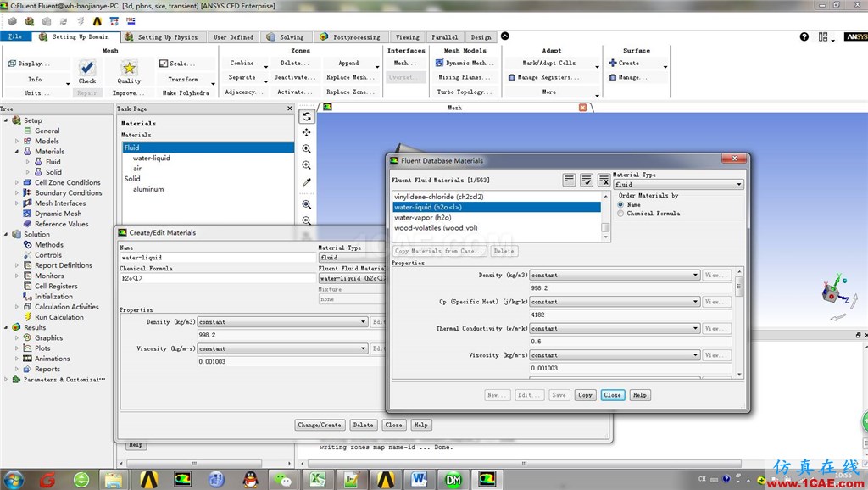
Task: Open the File menu
Action: [15, 36]
